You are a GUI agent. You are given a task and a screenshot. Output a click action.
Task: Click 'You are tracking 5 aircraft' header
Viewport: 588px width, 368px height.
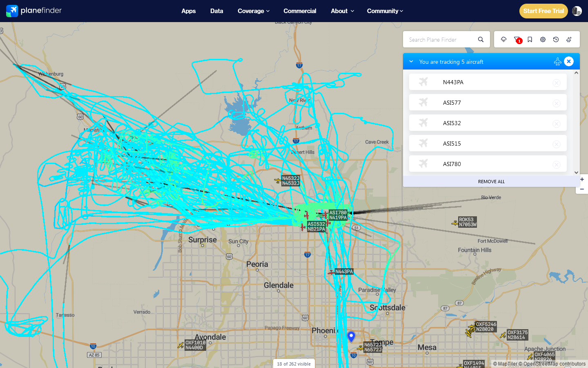(x=451, y=62)
